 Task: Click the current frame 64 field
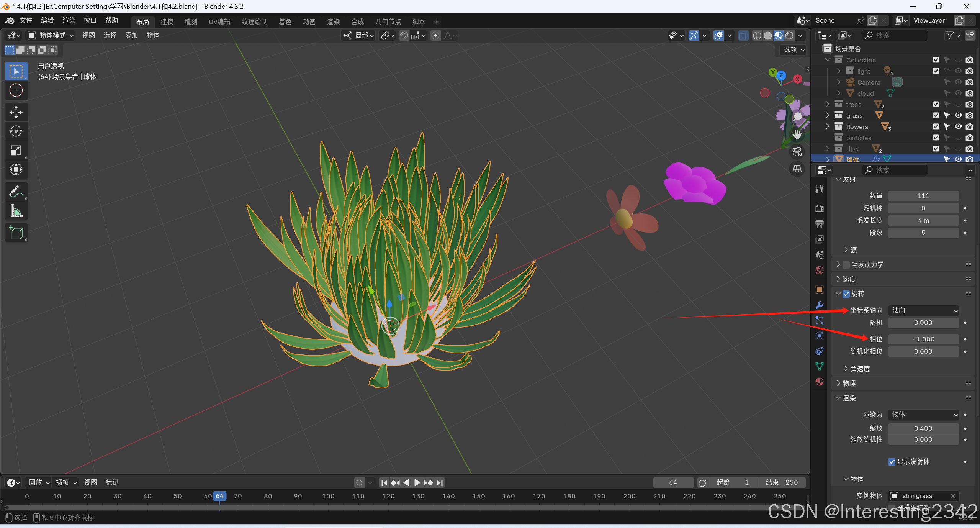673,483
